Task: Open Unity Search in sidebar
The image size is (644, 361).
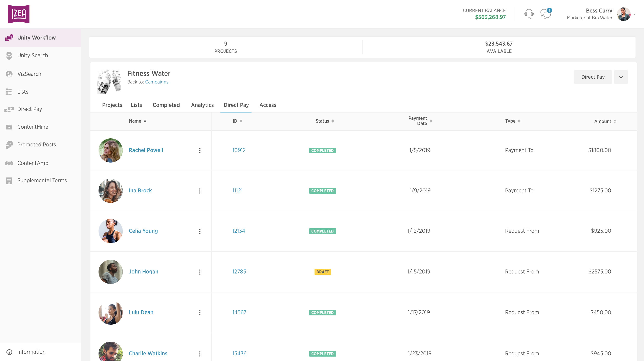Action: pyautogui.click(x=33, y=55)
